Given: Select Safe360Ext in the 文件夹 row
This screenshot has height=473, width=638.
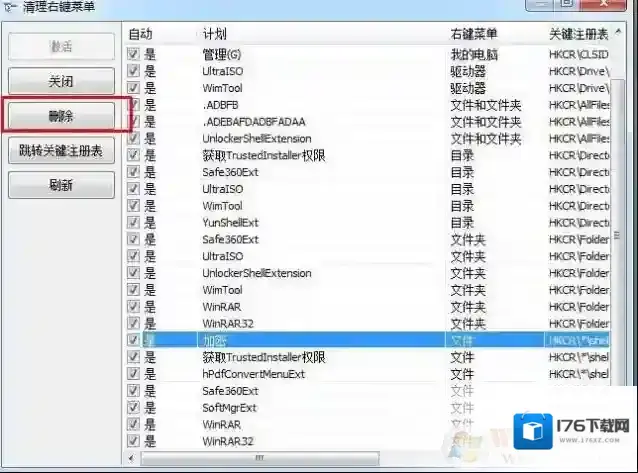Looking at the screenshot, I should pyautogui.click(x=230, y=239).
